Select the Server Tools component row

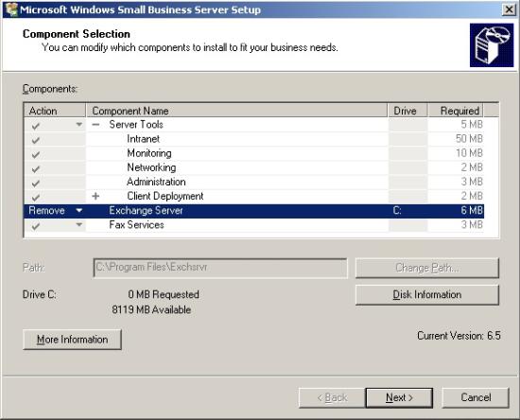pyautogui.click(x=254, y=125)
